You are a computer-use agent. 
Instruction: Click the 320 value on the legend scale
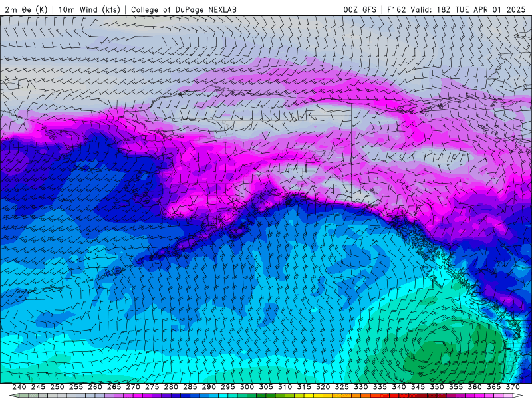point(323,387)
